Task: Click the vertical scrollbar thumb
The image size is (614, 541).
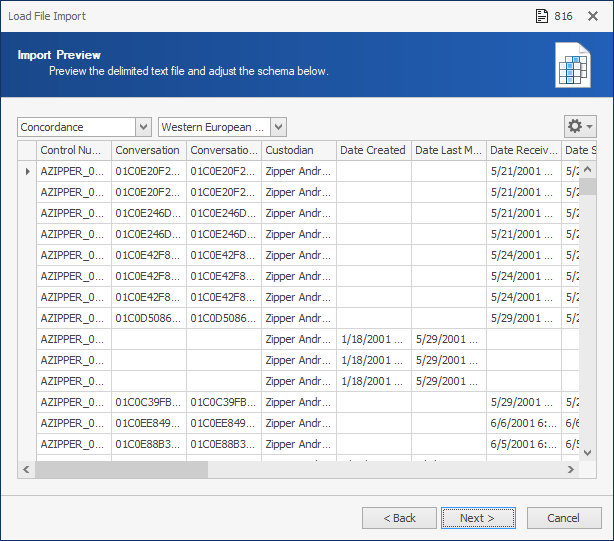Action: point(587,186)
